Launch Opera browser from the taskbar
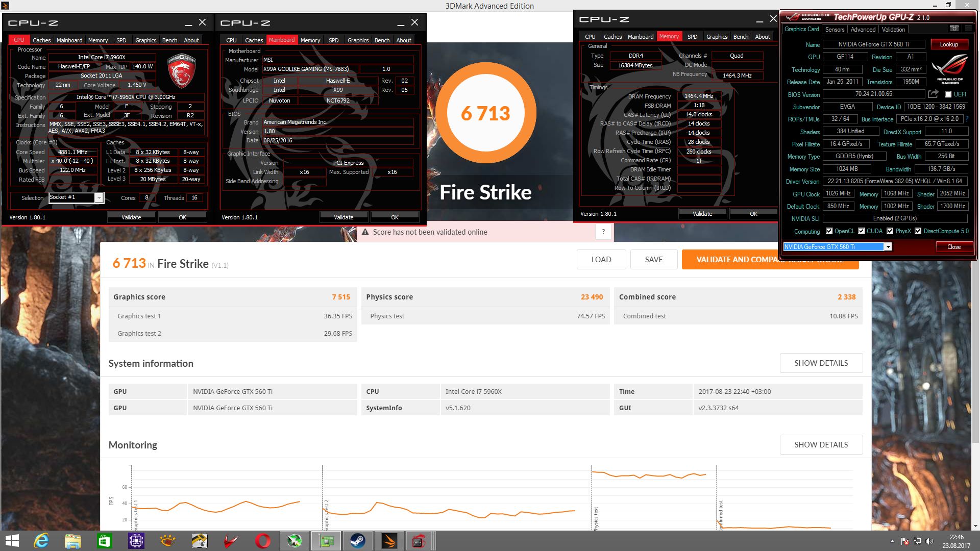 (263, 541)
